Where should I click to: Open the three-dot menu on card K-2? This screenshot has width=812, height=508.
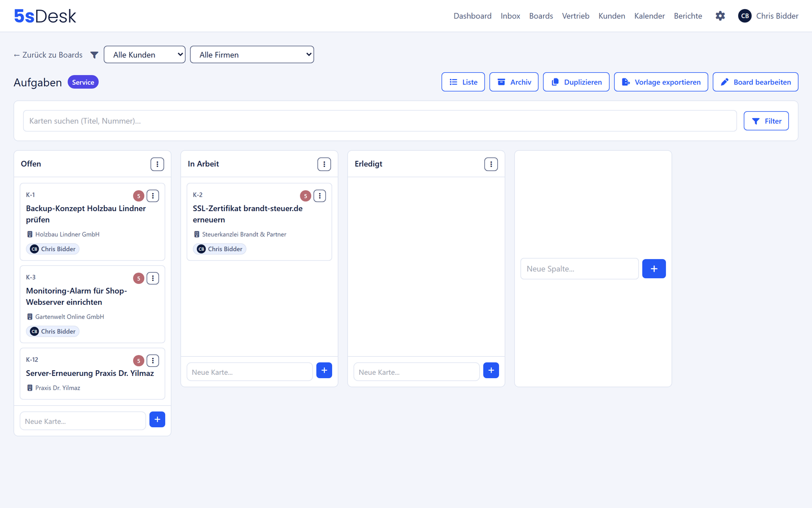coord(320,196)
